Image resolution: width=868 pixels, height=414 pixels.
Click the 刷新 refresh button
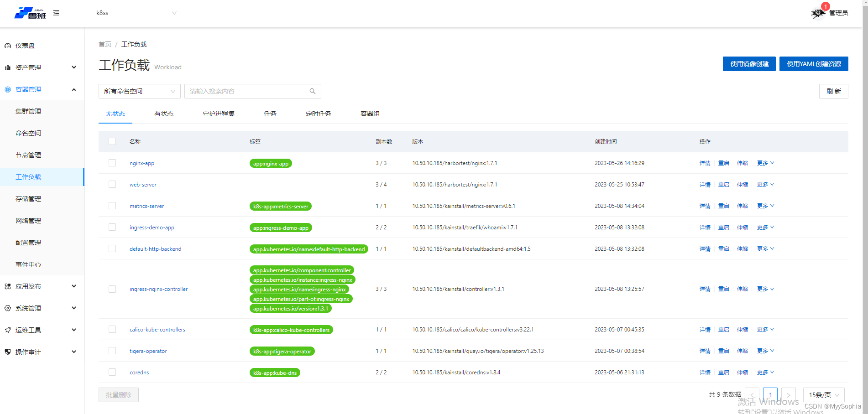coord(834,91)
